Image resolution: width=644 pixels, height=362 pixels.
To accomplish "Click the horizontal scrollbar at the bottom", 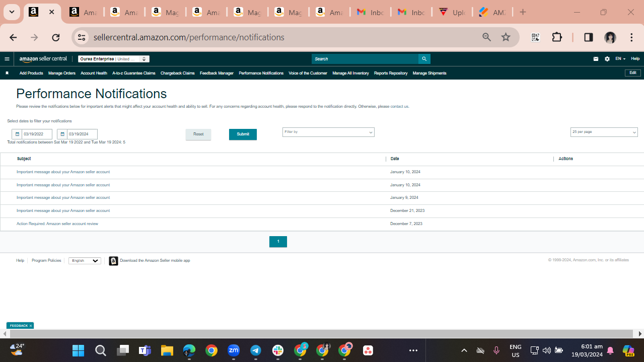I will tap(322, 334).
